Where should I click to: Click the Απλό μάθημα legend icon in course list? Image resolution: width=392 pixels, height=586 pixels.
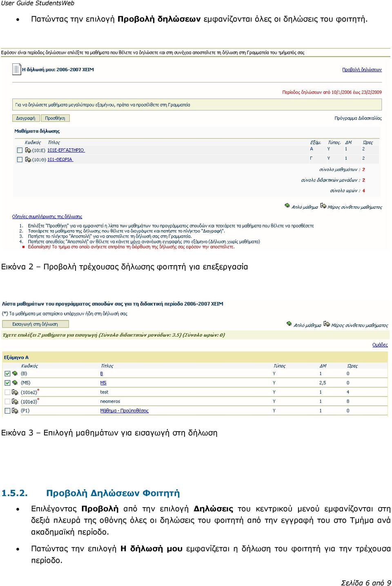click(290, 324)
